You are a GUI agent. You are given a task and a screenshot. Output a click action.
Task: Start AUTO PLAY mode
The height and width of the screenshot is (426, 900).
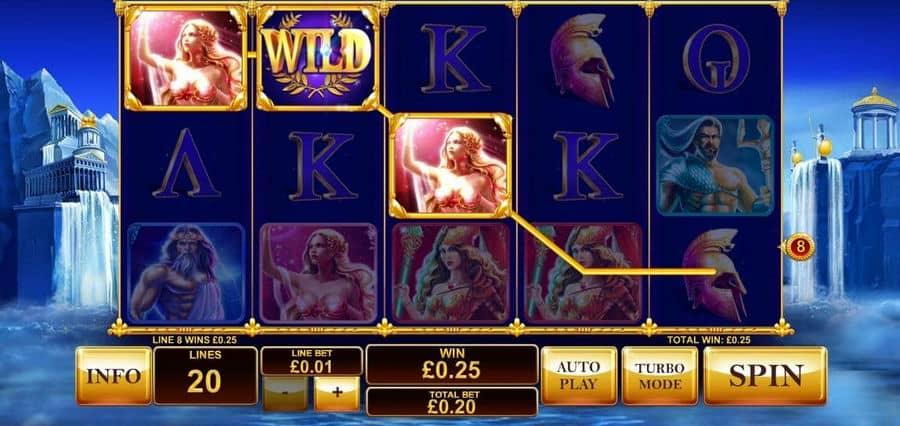[579, 375]
